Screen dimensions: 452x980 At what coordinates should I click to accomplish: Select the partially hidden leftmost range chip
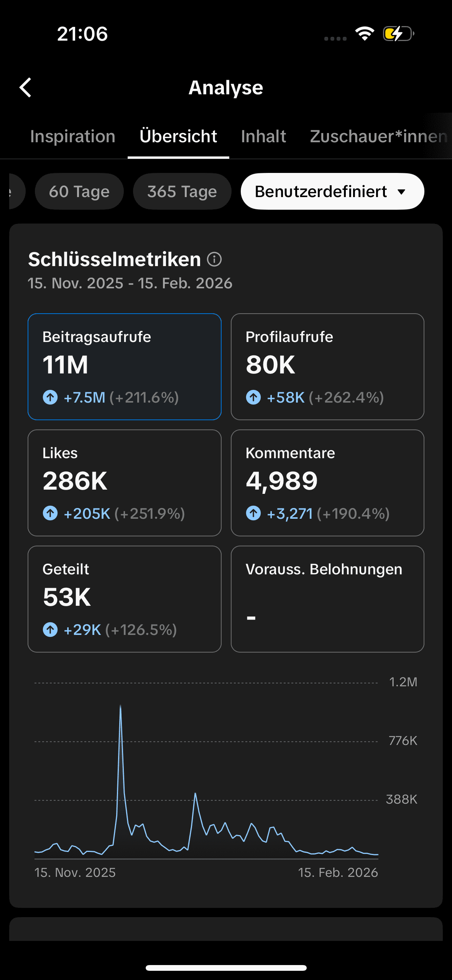(15, 191)
